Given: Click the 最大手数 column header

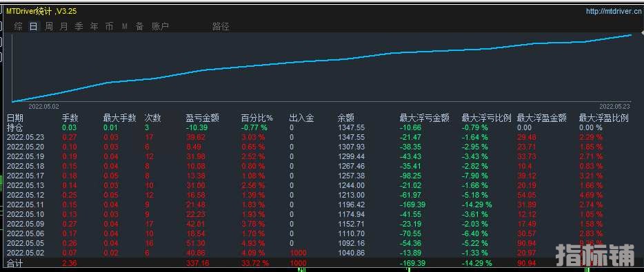Looking at the screenshot, I should tap(119, 118).
